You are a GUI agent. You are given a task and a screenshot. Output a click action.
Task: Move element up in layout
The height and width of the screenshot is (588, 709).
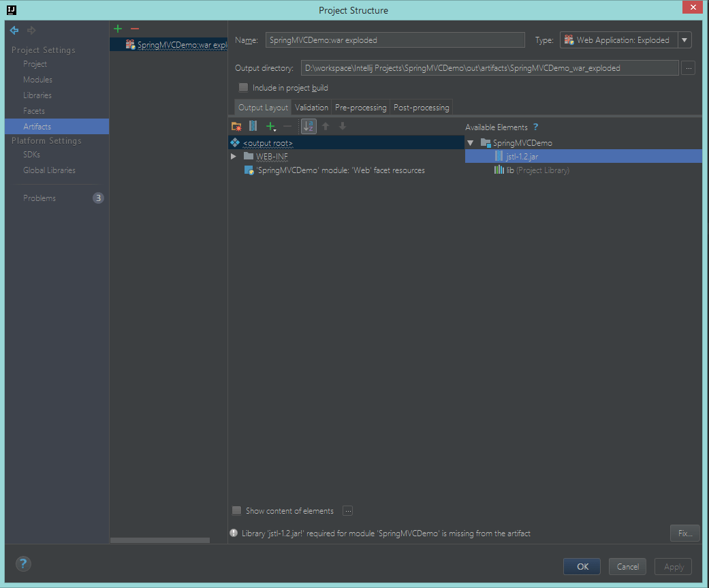(326, 126)
